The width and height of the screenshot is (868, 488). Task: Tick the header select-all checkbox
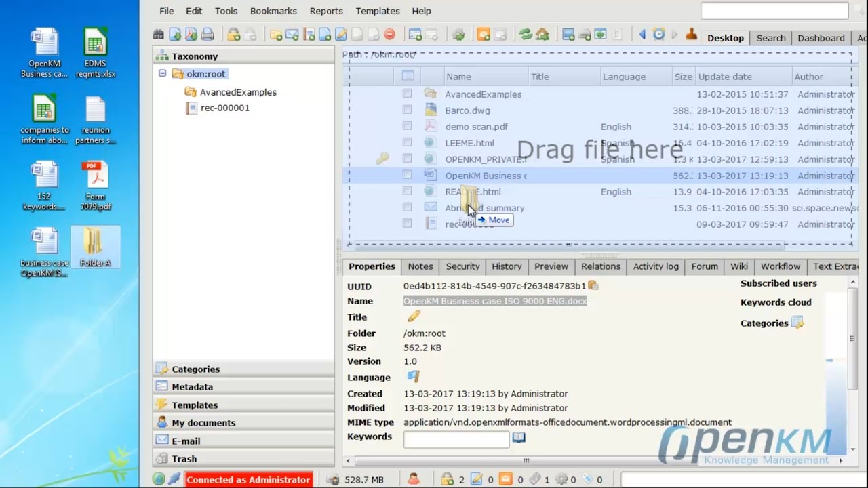coord(408,76)
